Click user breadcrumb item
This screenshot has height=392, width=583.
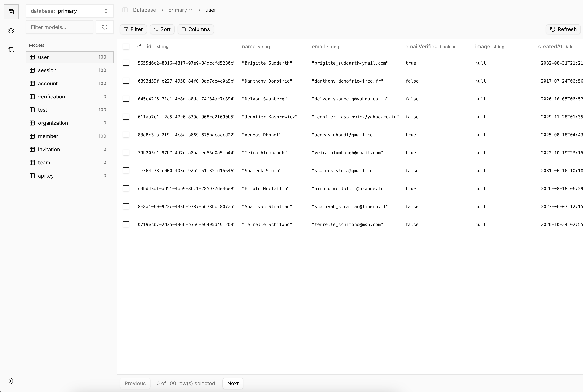pyautogui.click(x=211, y=10)
